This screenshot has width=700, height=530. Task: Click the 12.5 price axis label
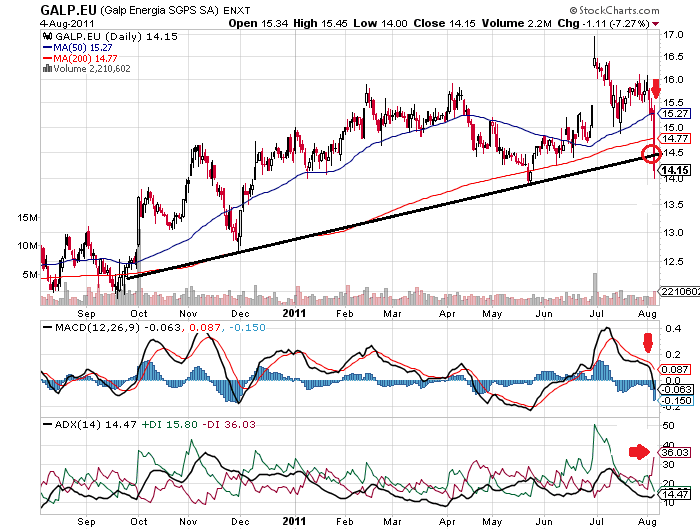click(x=673, y=262)
